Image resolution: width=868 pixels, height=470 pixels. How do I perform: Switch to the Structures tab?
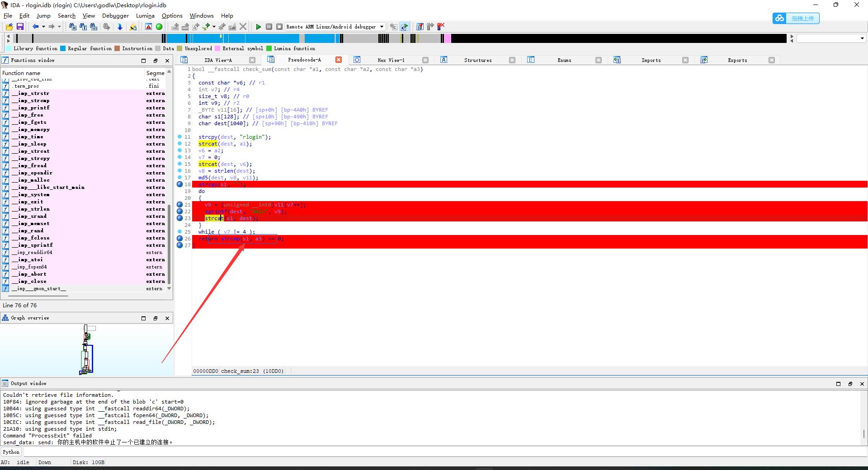point(477,60)
